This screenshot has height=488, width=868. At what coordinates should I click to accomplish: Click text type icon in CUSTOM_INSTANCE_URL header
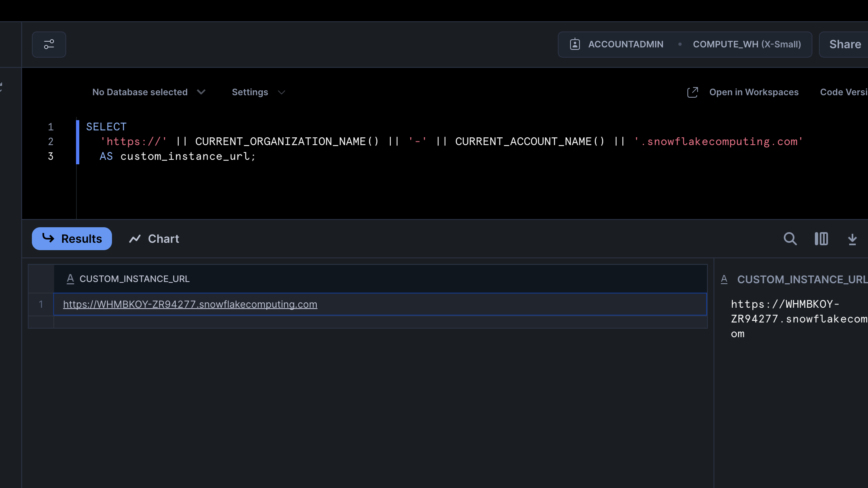70,279
